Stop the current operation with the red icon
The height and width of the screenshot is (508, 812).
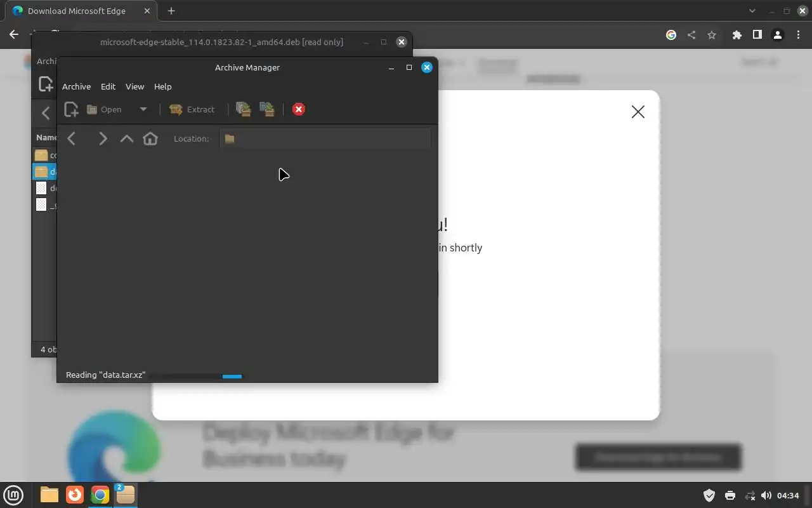(299, 109)
